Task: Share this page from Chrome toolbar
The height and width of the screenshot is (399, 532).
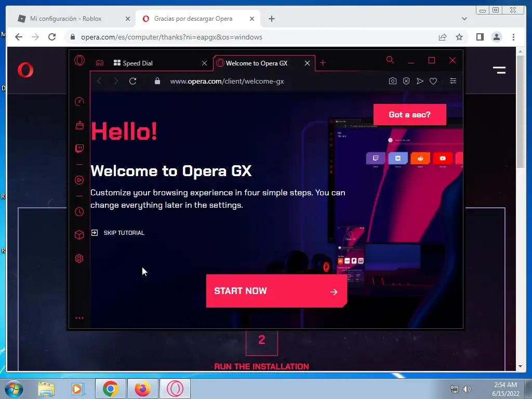Action: (443, 37)
